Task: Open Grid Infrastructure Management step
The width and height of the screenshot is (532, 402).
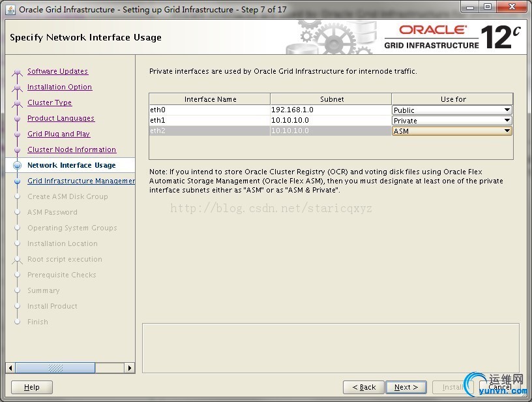Action: click(81, 181)
